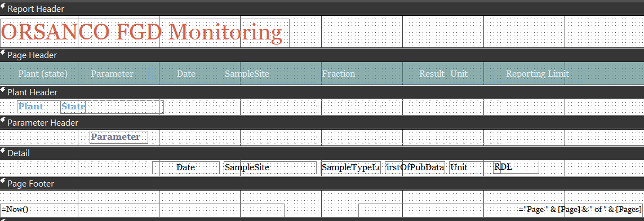This screenshot has width=644, height=221.
Task: Select the Plant Header section bar
Action: (x=322, y=92)
